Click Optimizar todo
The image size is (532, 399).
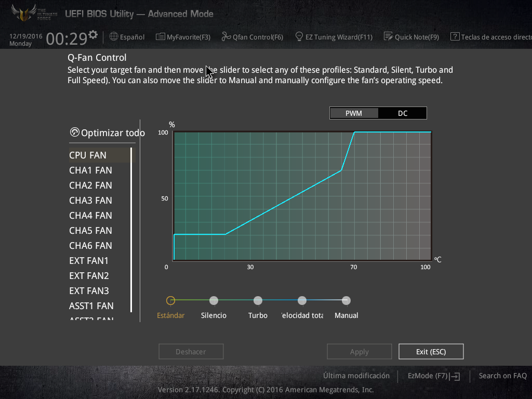click(x=108, y=132)
